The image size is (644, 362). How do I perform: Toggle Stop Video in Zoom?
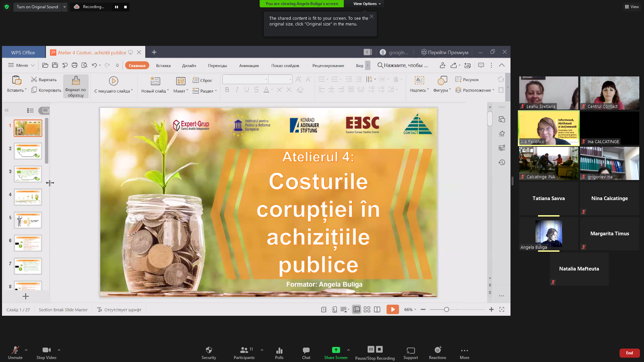tap(46, 350)
